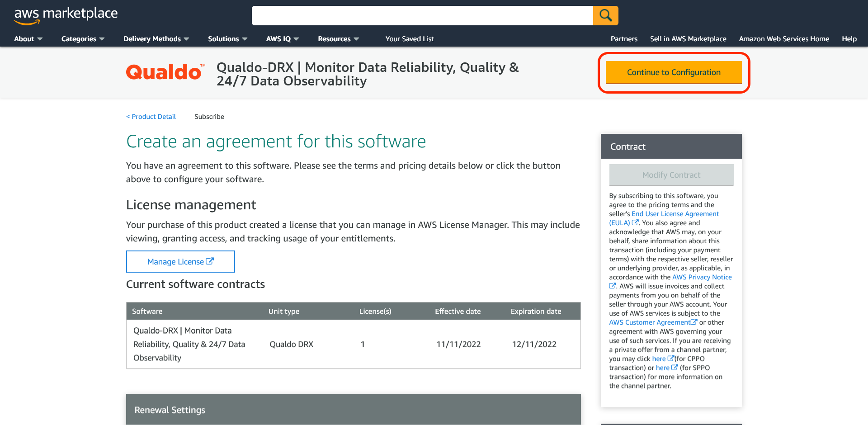Click external link icon after AWS Privacy Notice
Image resolution: width=868 pixels, height=425 pixels.
coord(613,286)
